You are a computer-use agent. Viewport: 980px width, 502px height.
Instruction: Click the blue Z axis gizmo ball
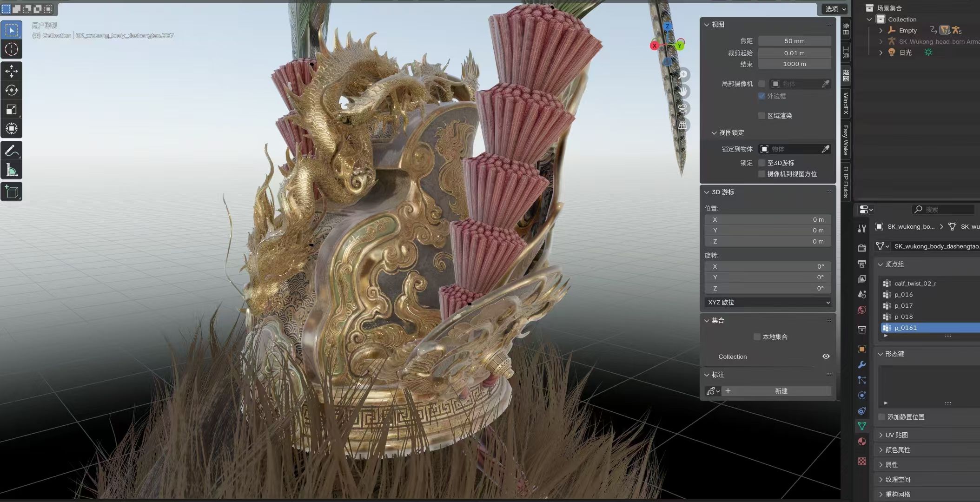pos(668,26)
